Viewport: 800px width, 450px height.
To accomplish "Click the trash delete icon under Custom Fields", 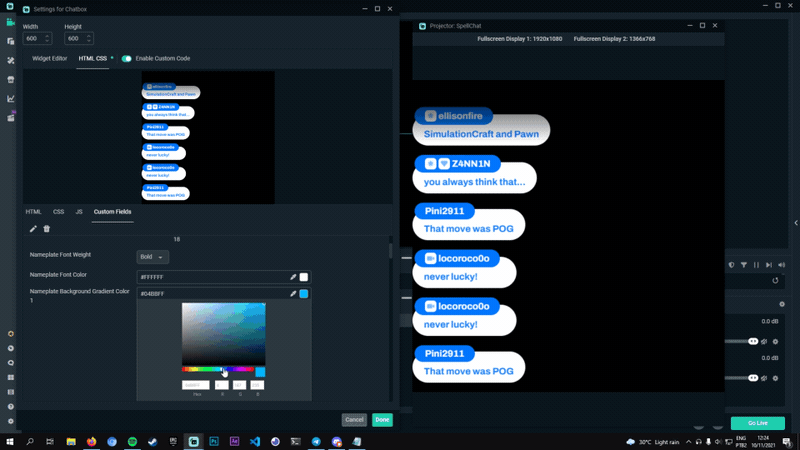I will 46,229.
